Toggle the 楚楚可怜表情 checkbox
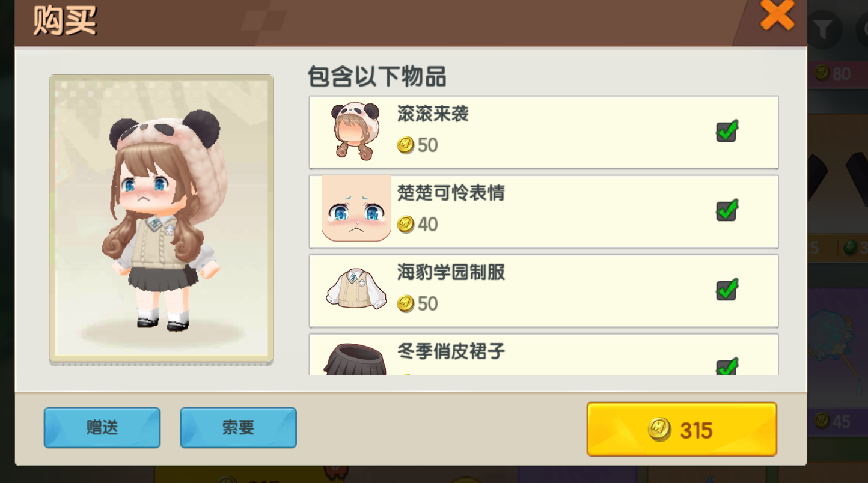868x483 pixels. point(727,211)
